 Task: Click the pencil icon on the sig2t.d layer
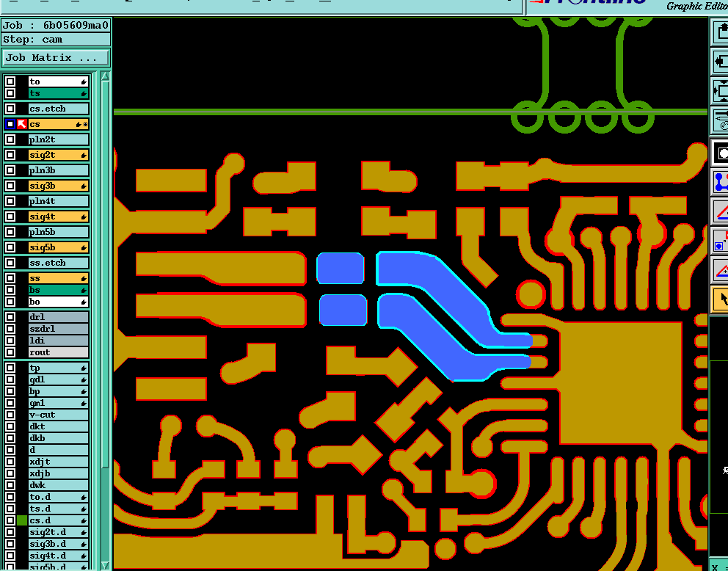[x=84, y=533]
